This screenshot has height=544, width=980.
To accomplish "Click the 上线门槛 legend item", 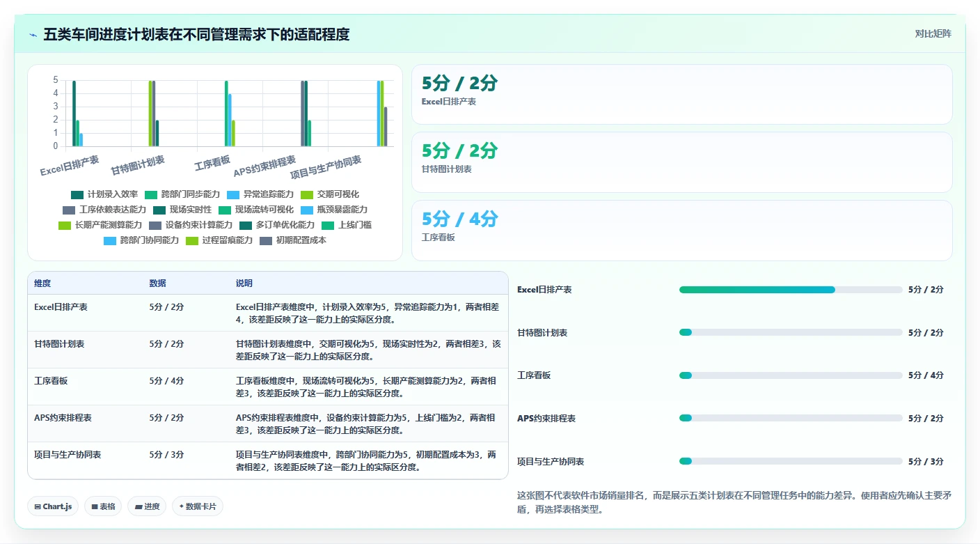I will pos(347,225).
